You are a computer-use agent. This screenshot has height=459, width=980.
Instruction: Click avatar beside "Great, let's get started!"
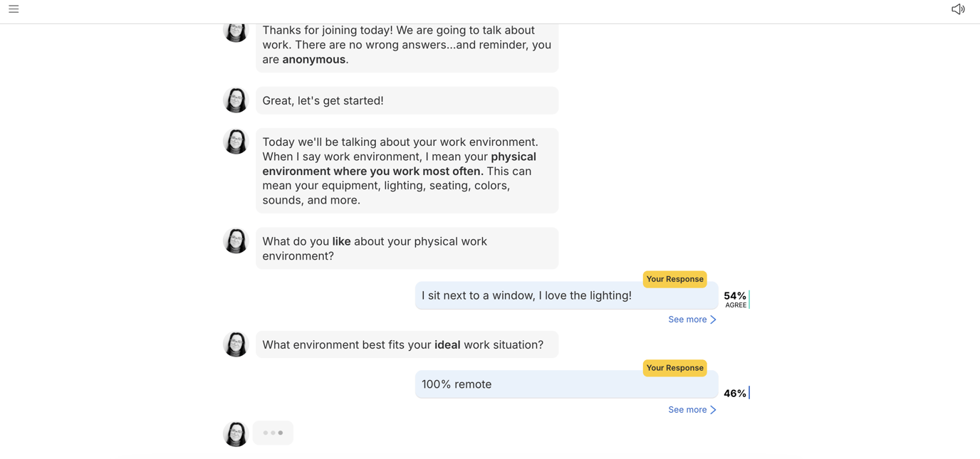click(x=236, y=100)
